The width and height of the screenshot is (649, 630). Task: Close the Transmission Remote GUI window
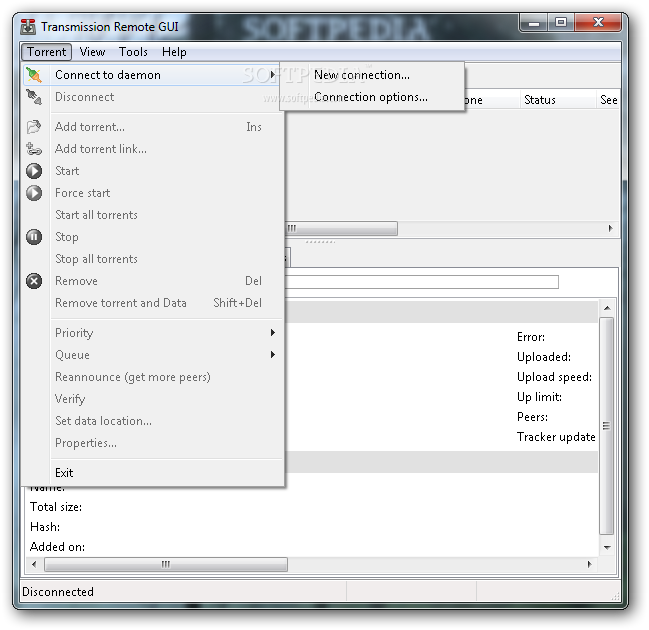[598, 22]
